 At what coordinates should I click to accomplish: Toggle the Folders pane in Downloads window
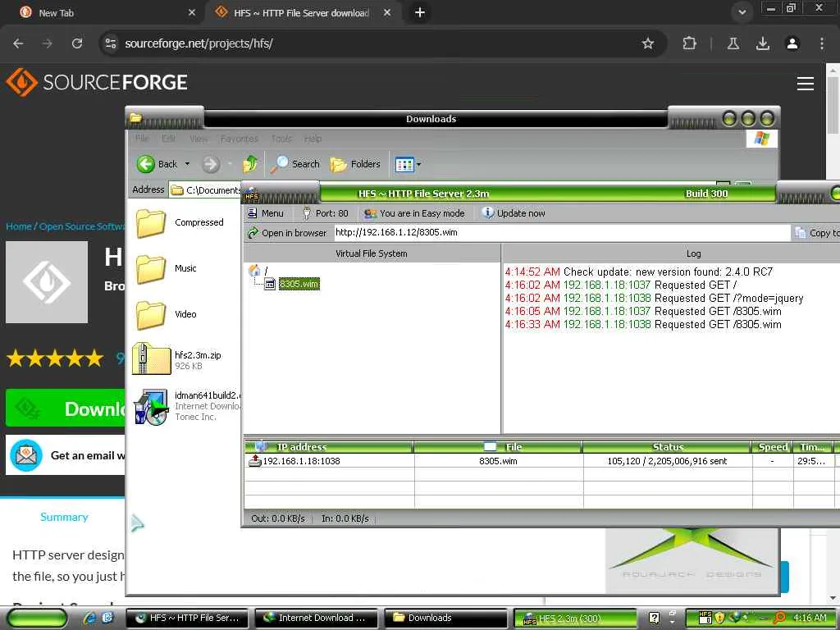pos(355,164)
